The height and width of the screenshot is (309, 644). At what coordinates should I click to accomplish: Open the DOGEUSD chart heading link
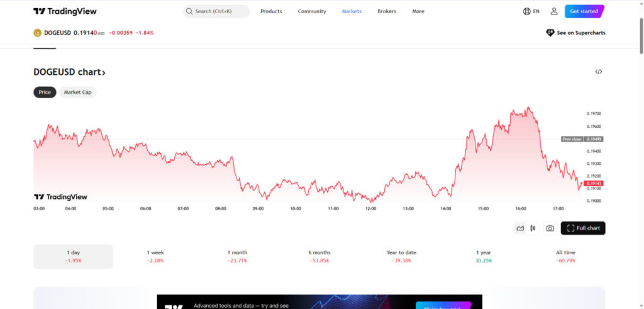pyautogui.click(x=69, y=72)
